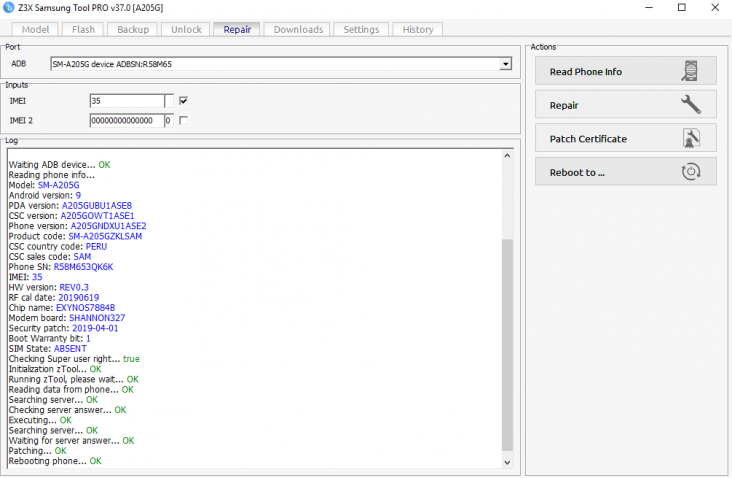Click Executing... OK log line
Image resolution: width=732 pixels, height=478 pixels.
[x=40, y=420]
